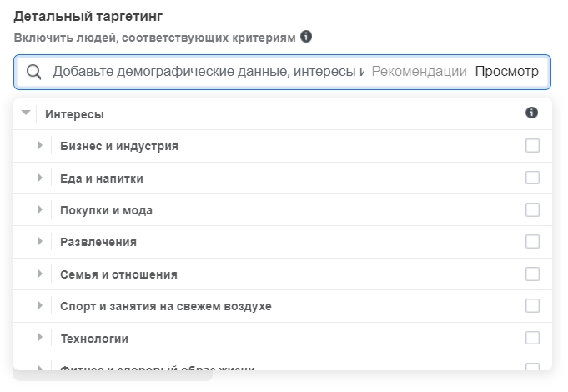The width and height of the screenshot is (568, 392).
Task: Collapse the Интересы section arrow
Action: point(26,113)
